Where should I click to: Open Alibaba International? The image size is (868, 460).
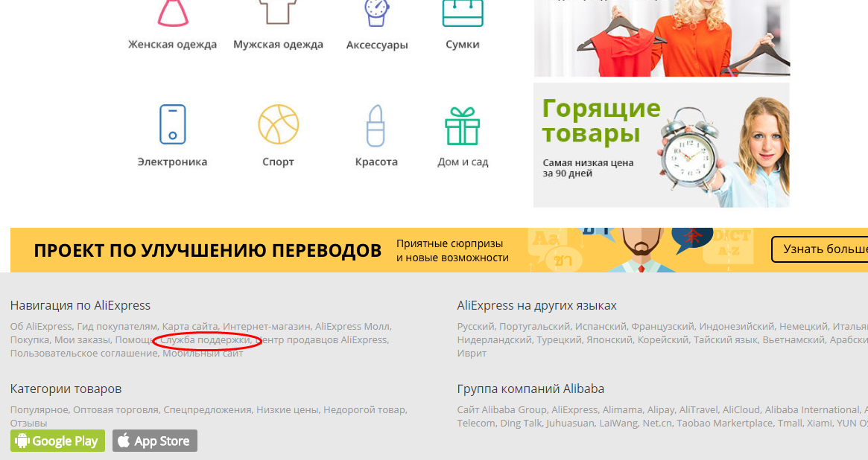coord(811,409)
